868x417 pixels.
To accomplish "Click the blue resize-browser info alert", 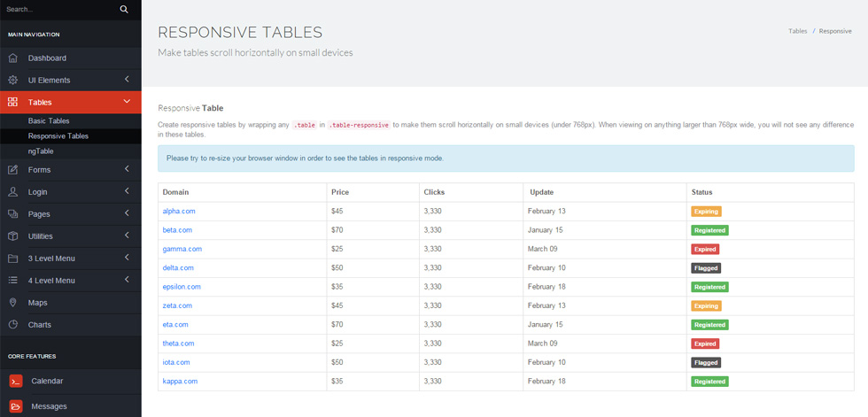I will pos(506,158).
